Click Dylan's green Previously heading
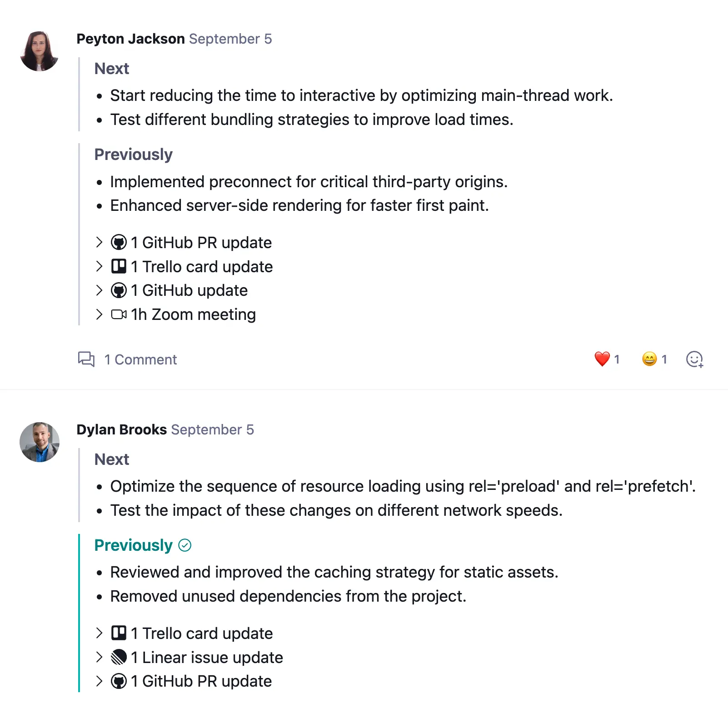 133,545
